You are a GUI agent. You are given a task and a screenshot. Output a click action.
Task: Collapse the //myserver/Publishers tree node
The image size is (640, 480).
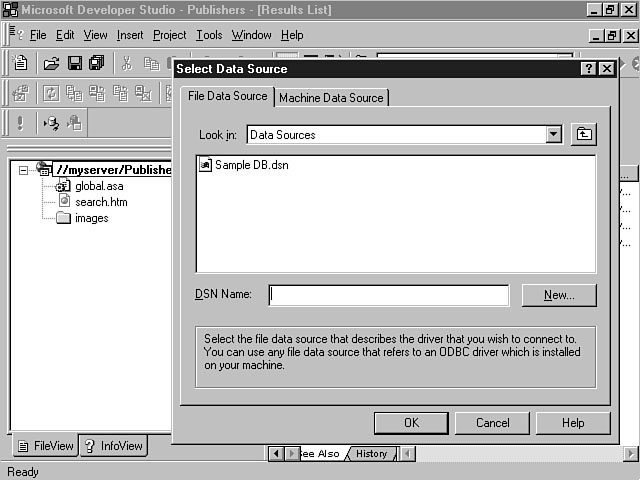click(x=24, y=170)
